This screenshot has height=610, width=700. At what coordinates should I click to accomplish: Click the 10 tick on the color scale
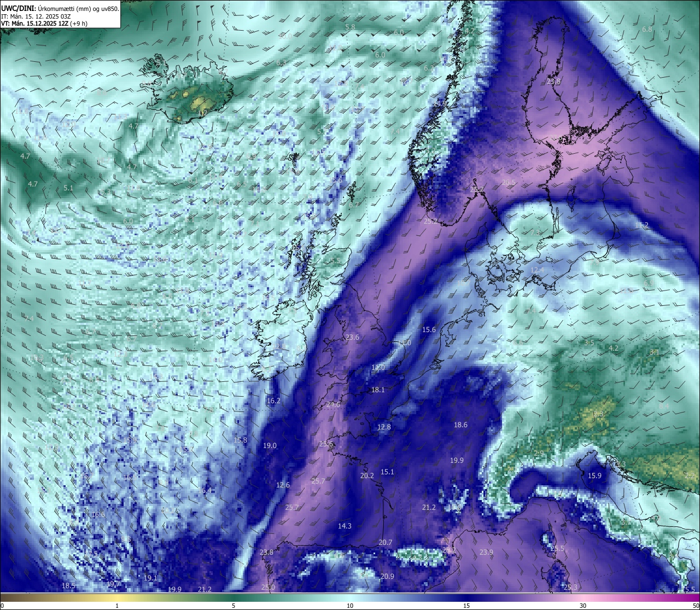point(350,606)
